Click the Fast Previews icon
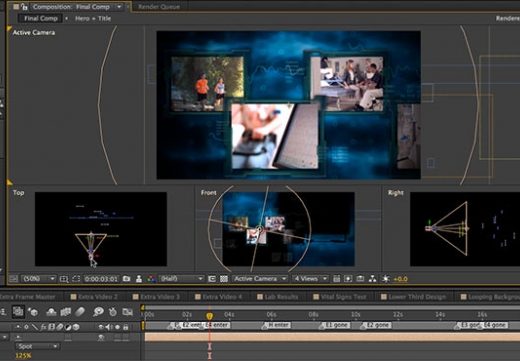This screenshot has height=361, width=520. pyautogui.click(x=348, y=279)
